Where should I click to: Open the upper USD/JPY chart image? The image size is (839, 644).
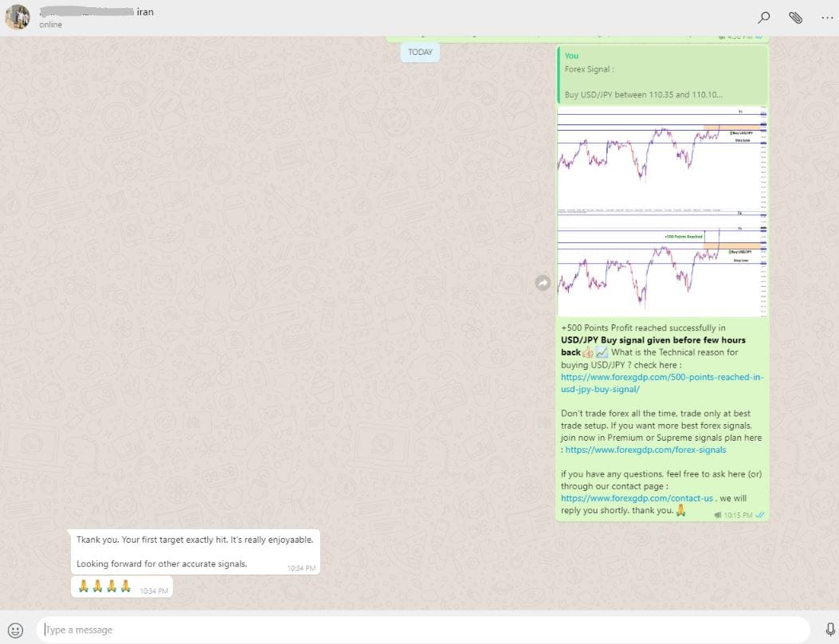coord(662,159)
